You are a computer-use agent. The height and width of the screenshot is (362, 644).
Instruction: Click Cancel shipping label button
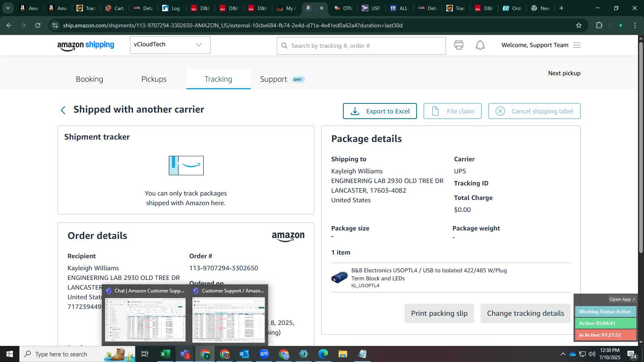[x=534, y=111]
